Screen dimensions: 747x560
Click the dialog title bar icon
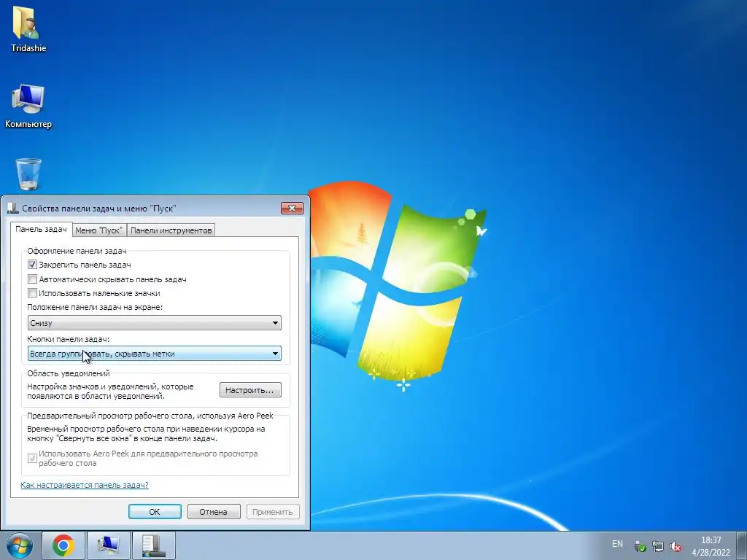(x=13, y=208)
